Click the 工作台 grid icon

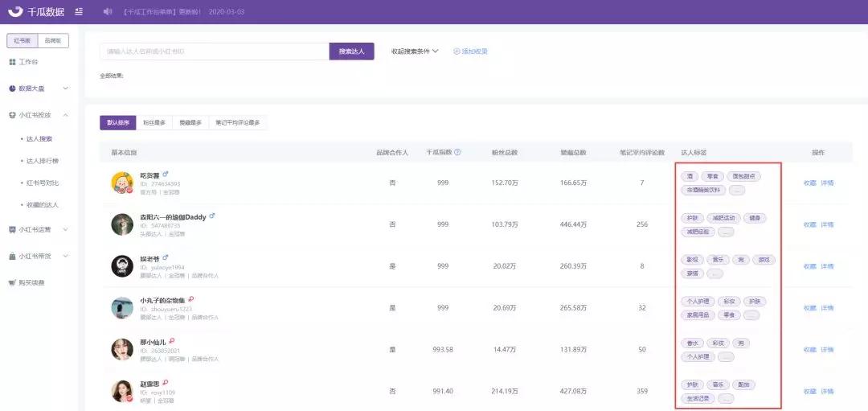12,62
